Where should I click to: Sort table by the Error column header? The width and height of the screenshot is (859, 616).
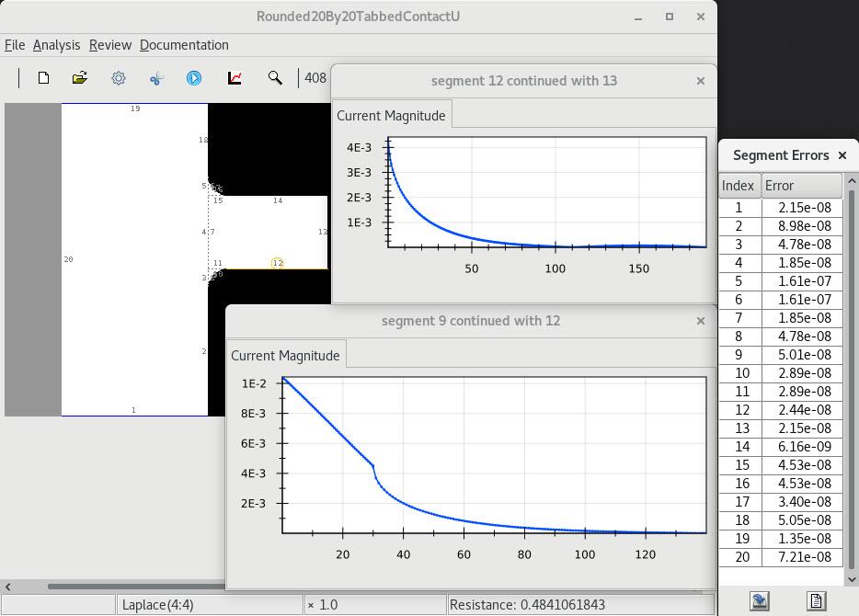pos(801,186)
